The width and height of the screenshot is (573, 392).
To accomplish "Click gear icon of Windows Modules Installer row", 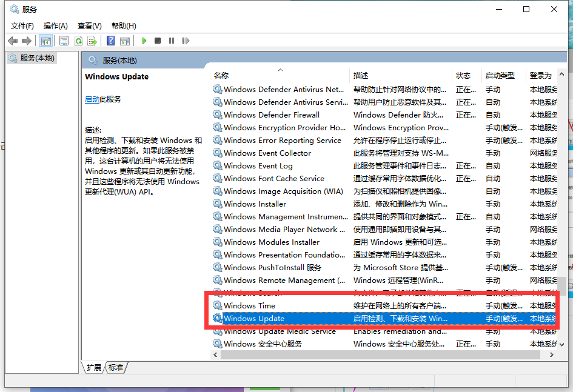I will pos(218,242).
